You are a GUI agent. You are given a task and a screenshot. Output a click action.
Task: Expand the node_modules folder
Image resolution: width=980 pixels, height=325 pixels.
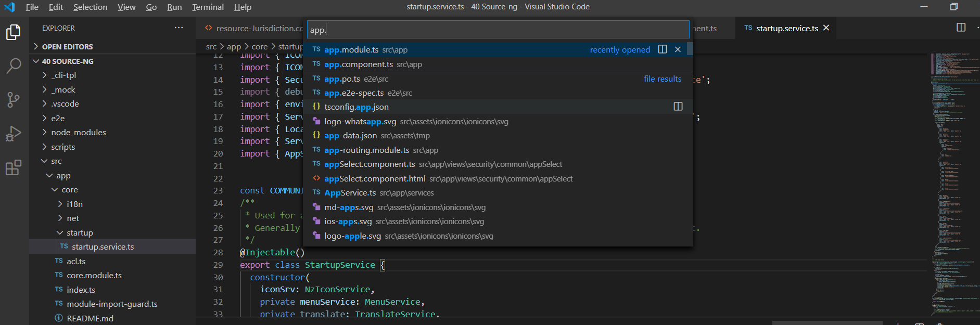click(x=78, y=133)
